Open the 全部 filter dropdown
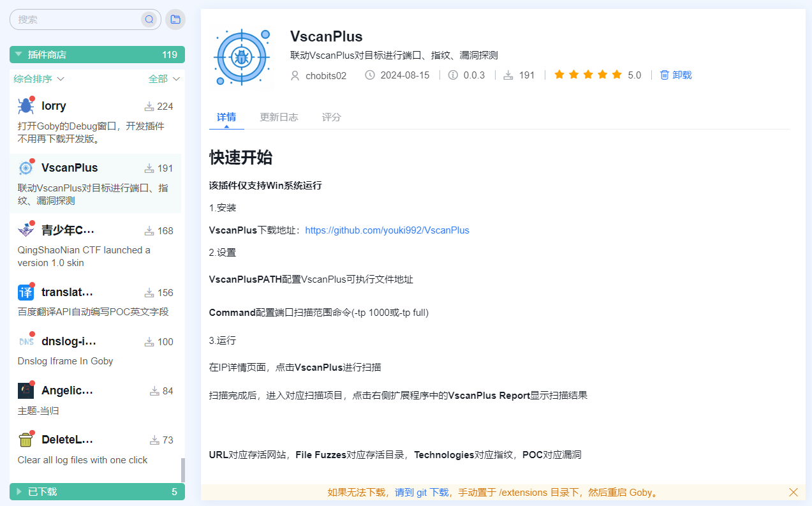 pos(165,79)
